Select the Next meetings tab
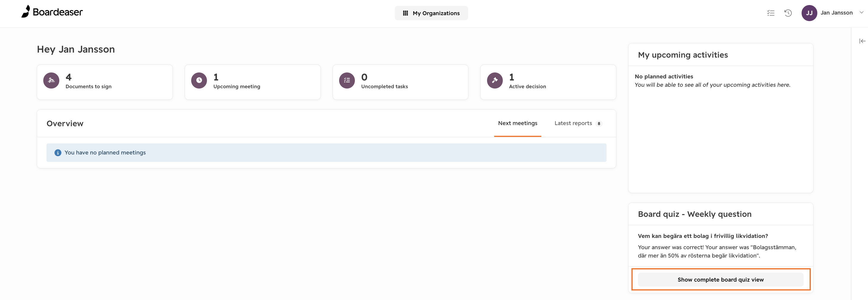868x300 pixels. 518,123
